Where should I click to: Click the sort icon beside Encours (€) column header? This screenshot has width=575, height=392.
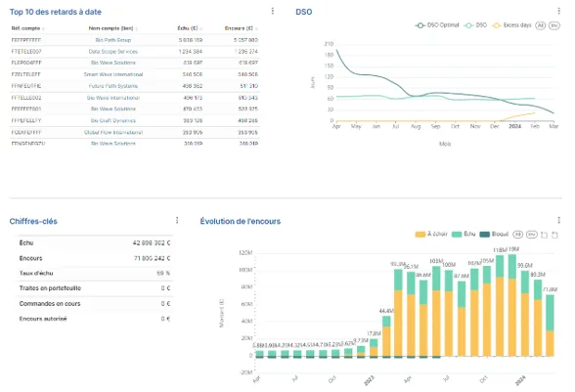click(256, 28)
